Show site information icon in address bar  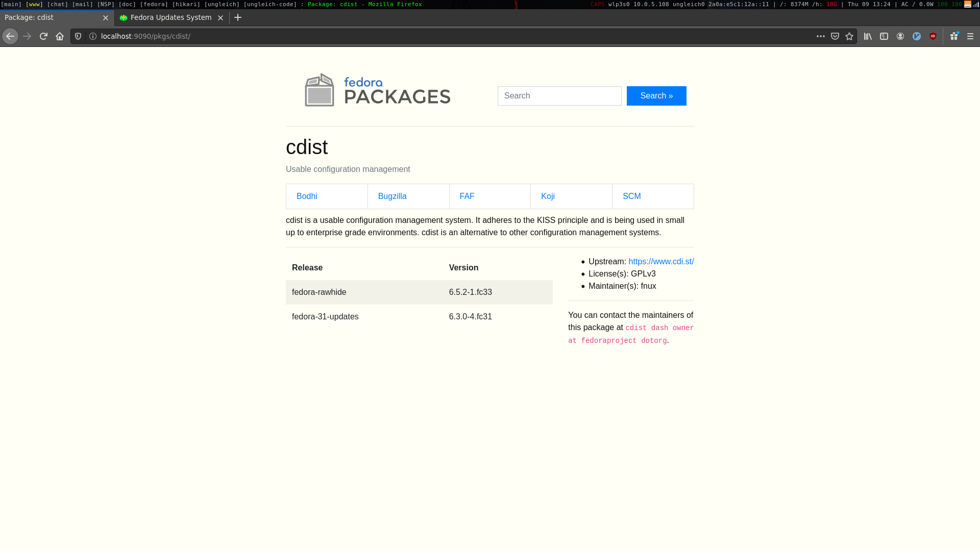pos(93,36)
